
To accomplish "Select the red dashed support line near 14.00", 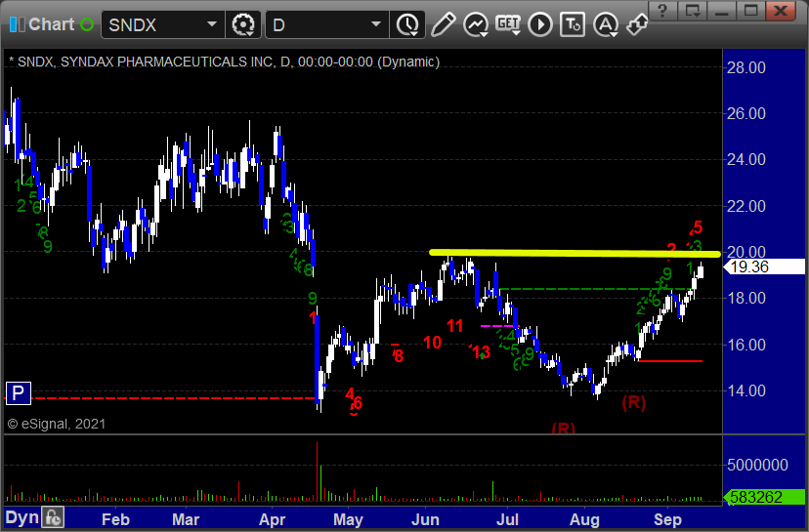I will pos(173,398).
